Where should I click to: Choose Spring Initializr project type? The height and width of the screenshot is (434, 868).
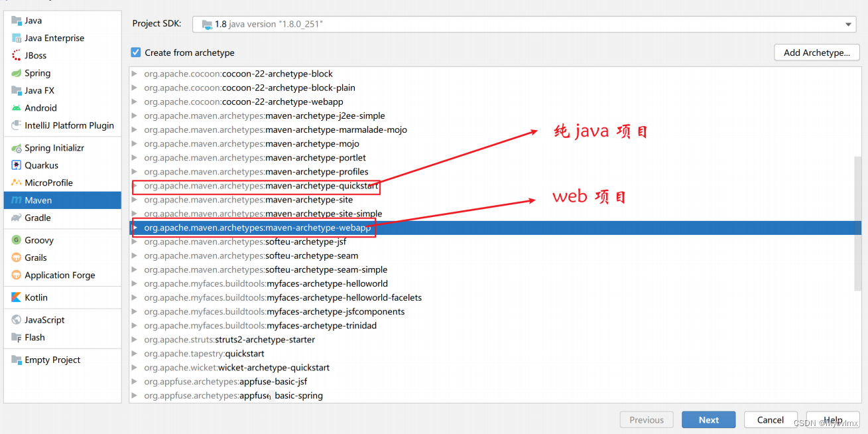[x=62, y=148]
